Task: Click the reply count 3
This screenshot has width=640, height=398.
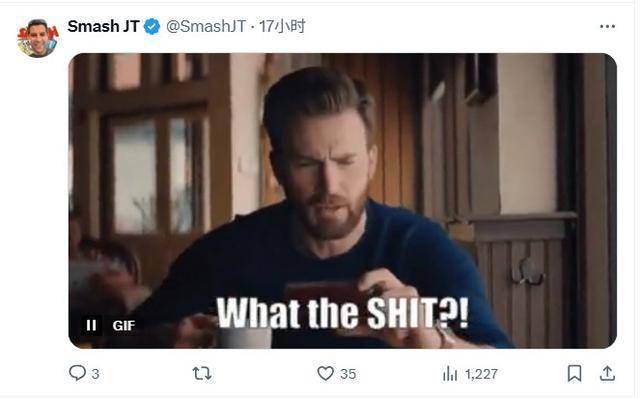Action: (95, 374)
